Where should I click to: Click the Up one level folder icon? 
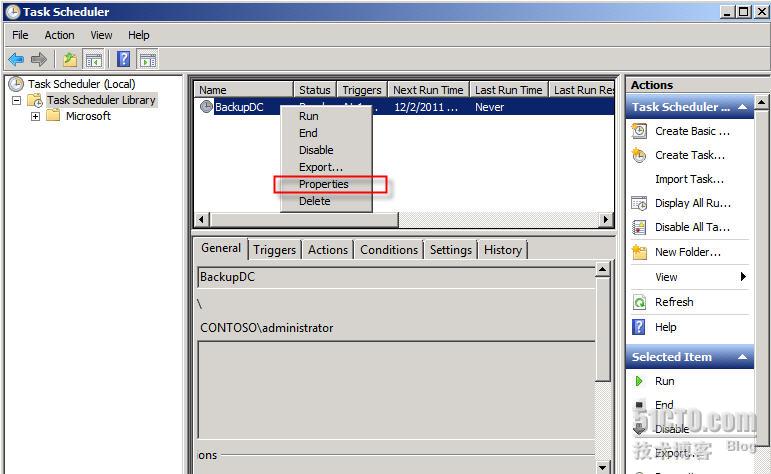coord(70,59)
